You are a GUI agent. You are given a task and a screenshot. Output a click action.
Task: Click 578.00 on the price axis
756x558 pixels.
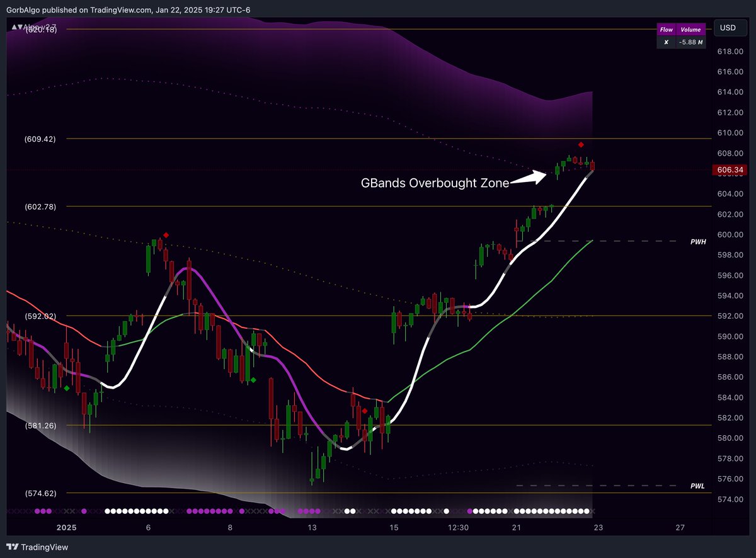click(x=731, y=458)
